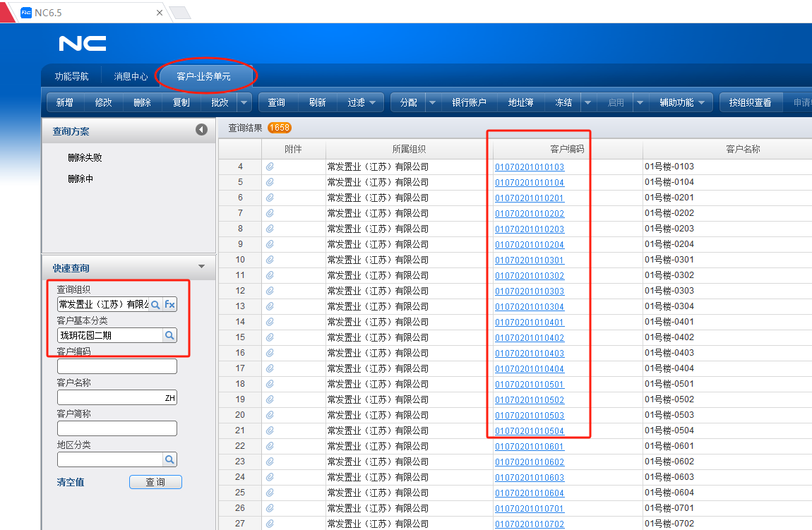
Task: Expand the 快速查询 panel dropdown arrow
Action: pos(201,267)
